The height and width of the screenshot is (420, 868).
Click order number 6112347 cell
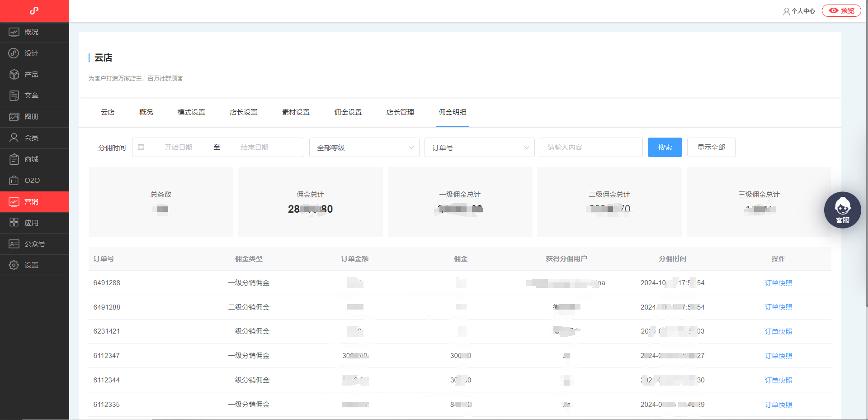point(107,356)
